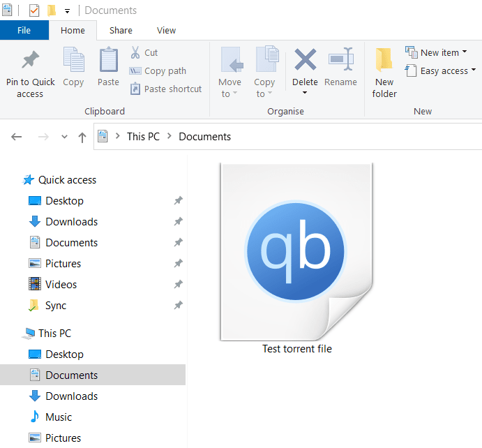
Task: Open the Move to dropdown
Action: pos(230,73)
